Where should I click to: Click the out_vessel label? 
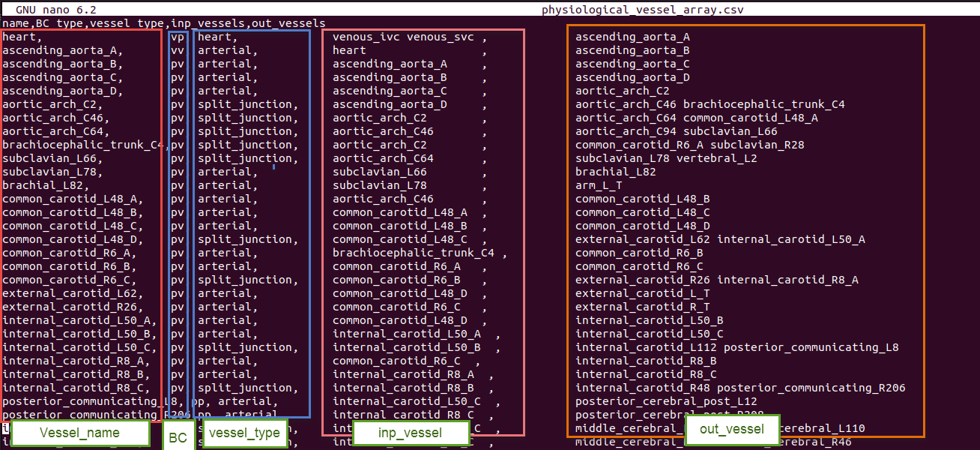click(732, 429)
